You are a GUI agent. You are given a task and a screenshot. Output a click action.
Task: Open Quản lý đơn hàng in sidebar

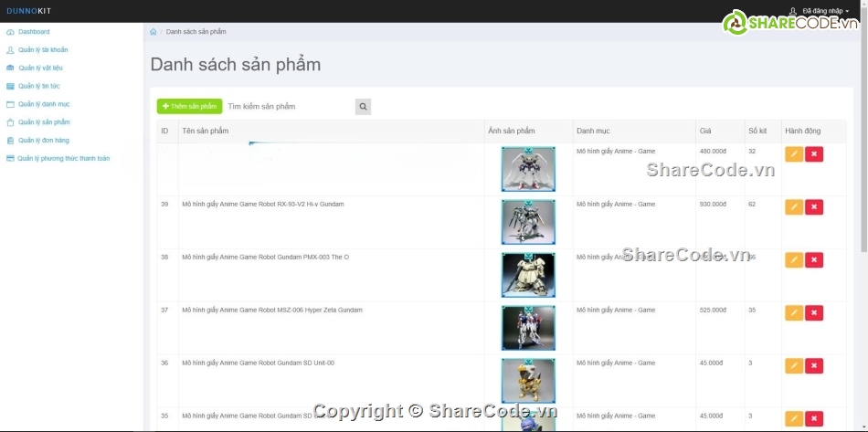43,141
